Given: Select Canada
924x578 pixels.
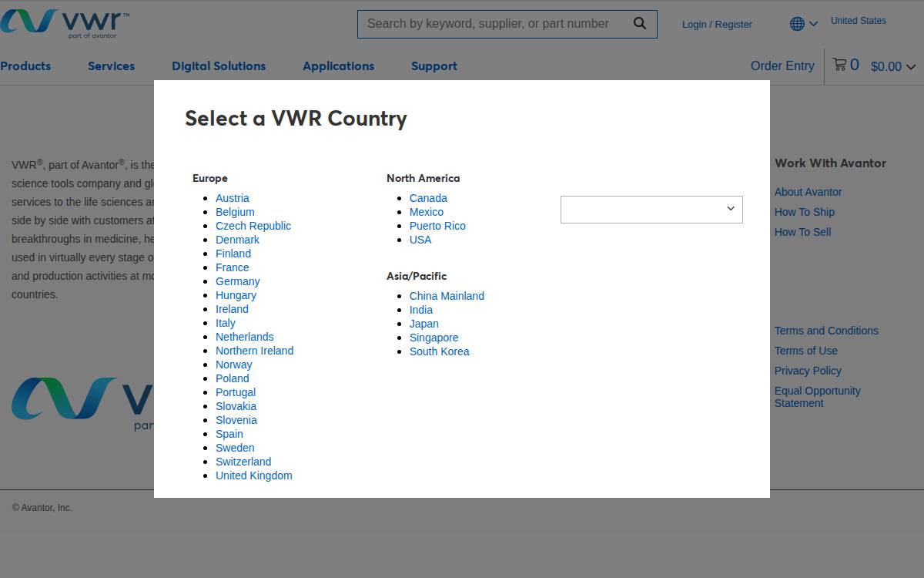Looking at the screenshot, I should [x=428, y=198].
